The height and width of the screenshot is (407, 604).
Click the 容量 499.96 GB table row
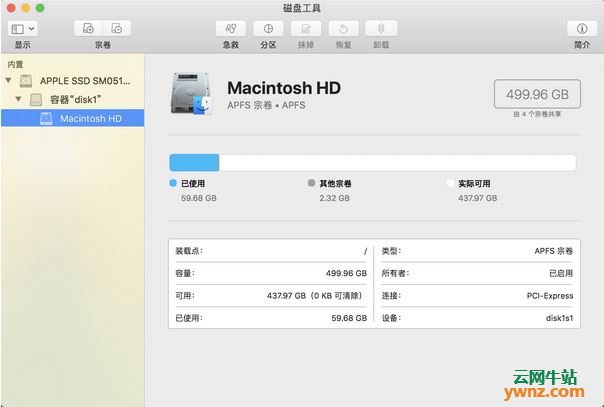271,273
